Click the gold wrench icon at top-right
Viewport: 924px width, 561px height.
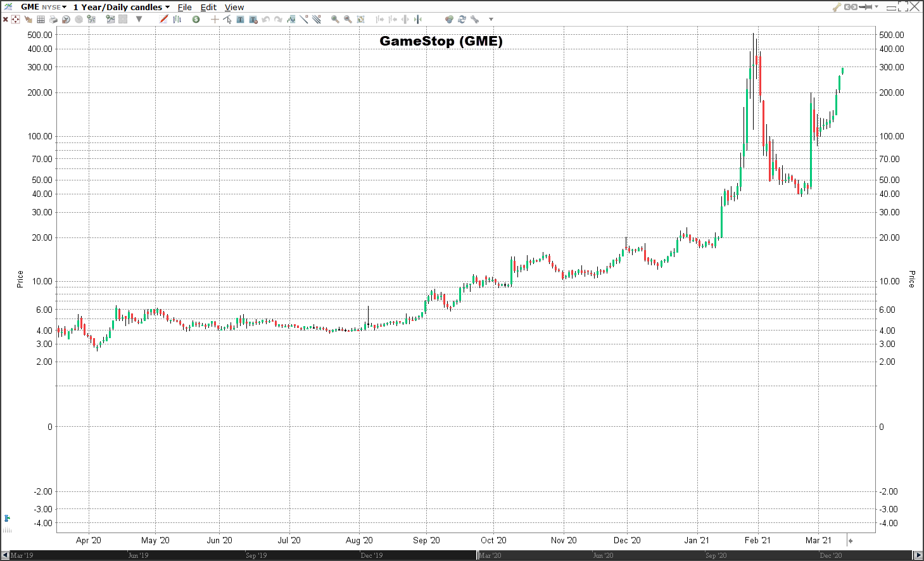point(837,7)
